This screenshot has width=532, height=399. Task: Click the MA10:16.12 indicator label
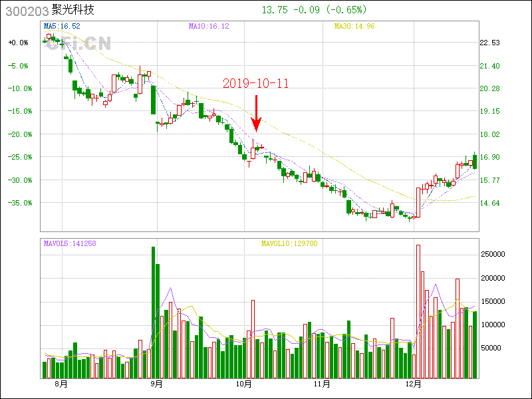click(209, 26)
